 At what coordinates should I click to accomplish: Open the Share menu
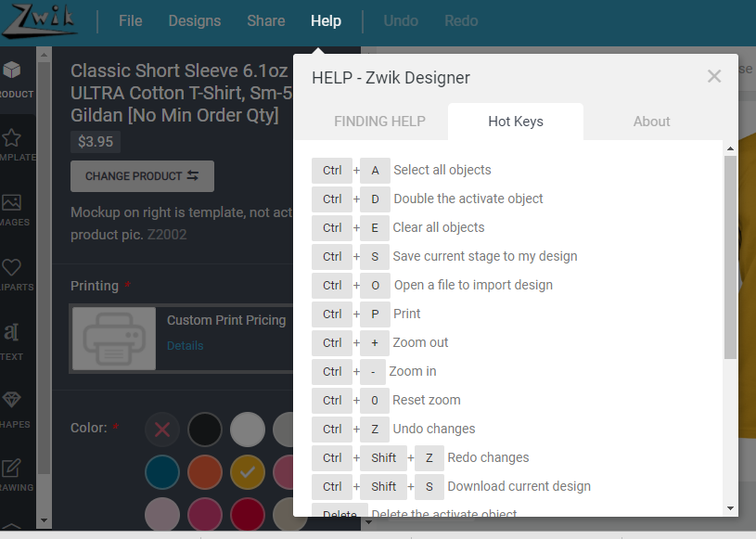(x=265, y=20)
